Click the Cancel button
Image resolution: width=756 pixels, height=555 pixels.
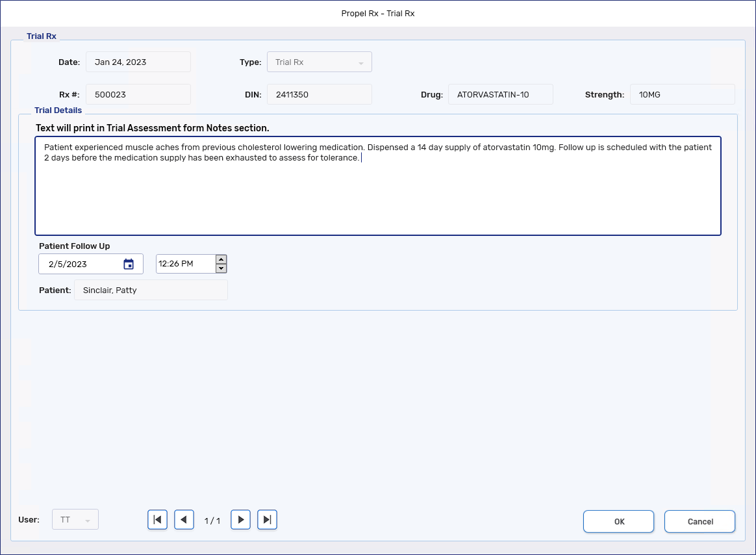click(699, 521)
